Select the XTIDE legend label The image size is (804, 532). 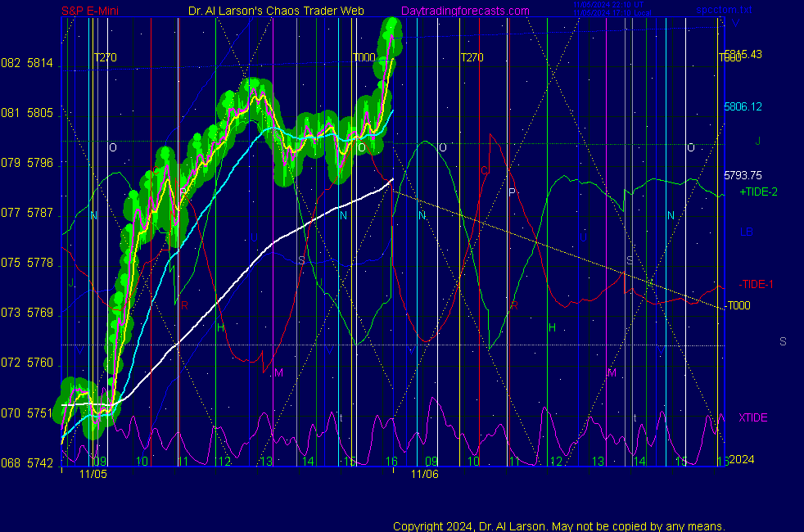753,417
